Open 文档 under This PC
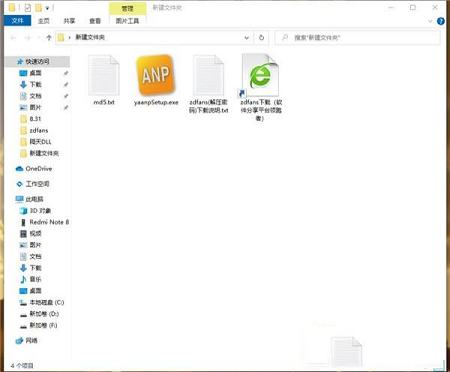The image size is (450, 372). coord(35,257)
